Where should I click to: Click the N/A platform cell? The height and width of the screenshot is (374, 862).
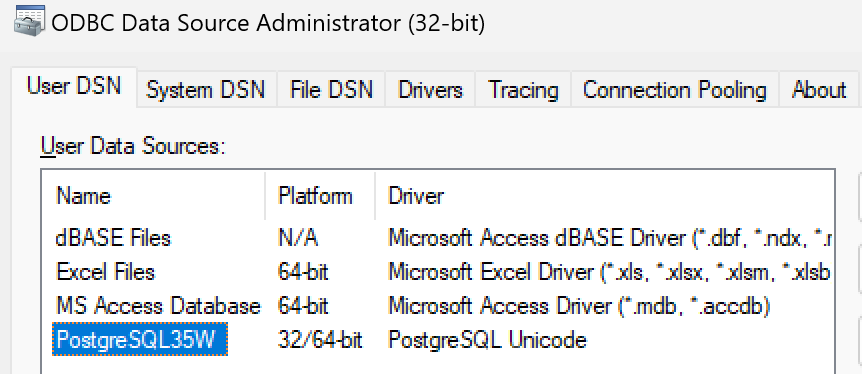pyautogui.click(x=298, y=238)
